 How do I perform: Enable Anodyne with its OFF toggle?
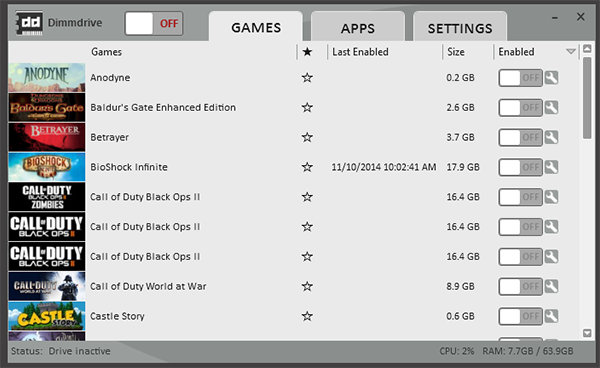point(520,78)
